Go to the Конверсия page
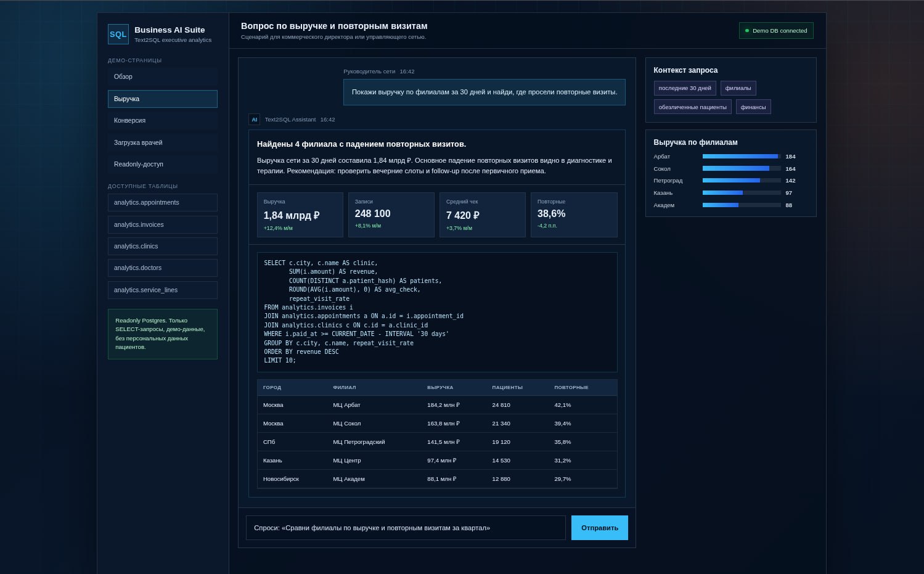This screenshot has width=924, height=574. click(x=163, y=121)
